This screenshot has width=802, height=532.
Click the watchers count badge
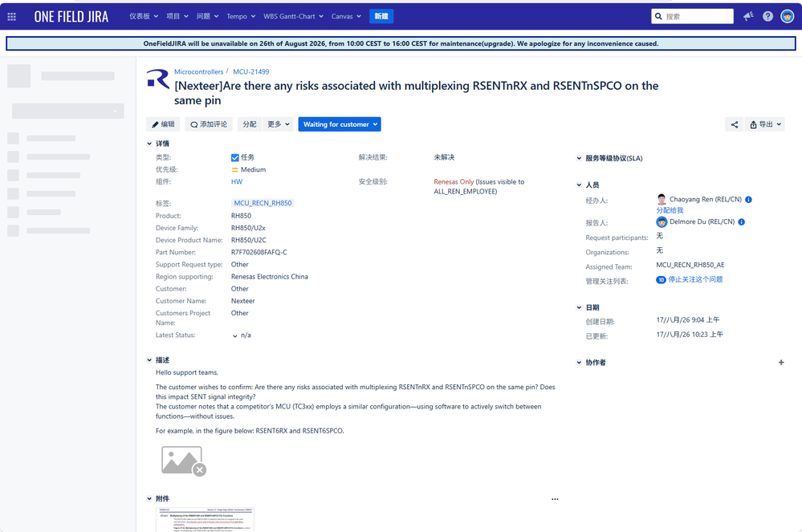[x=661, y=279]
